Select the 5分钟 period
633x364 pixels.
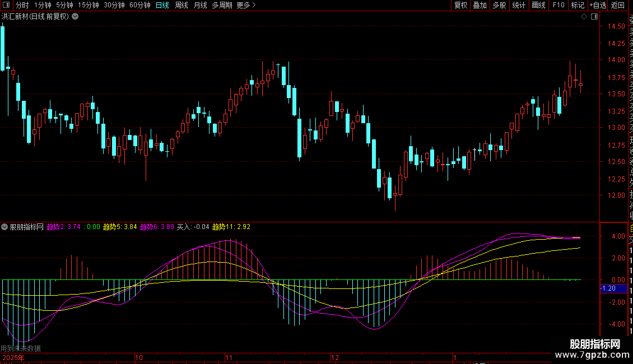coord(64,5)
